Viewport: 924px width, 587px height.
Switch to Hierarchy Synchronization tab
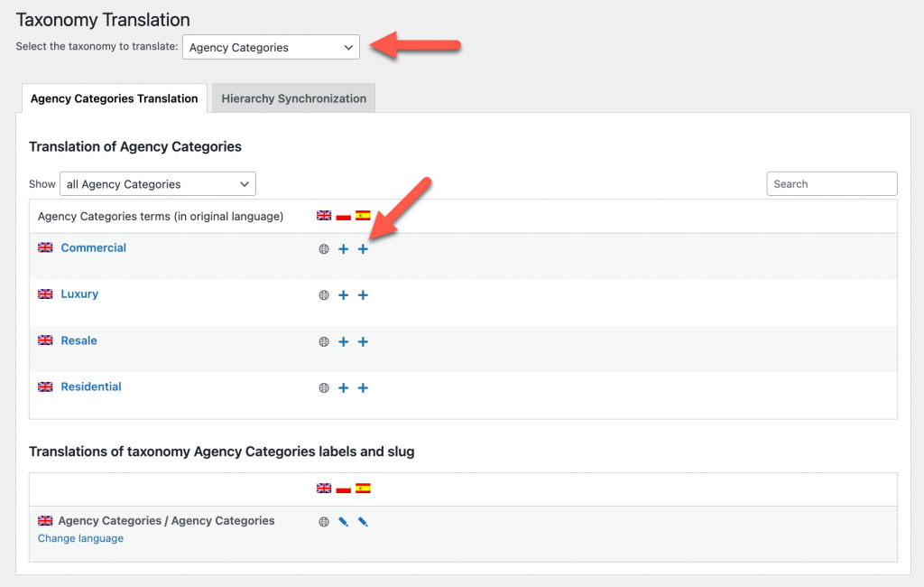click(x=293, y=98)
